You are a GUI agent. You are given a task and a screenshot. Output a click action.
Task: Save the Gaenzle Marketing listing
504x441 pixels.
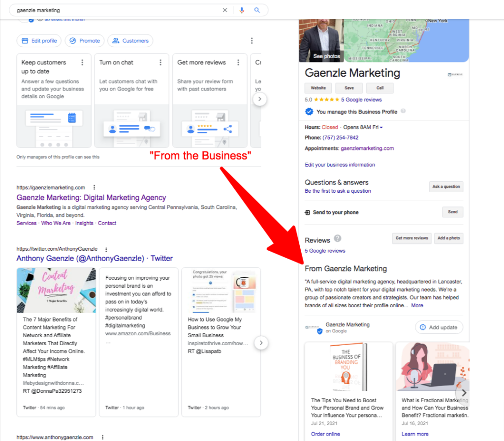click(x=349, y=88)
